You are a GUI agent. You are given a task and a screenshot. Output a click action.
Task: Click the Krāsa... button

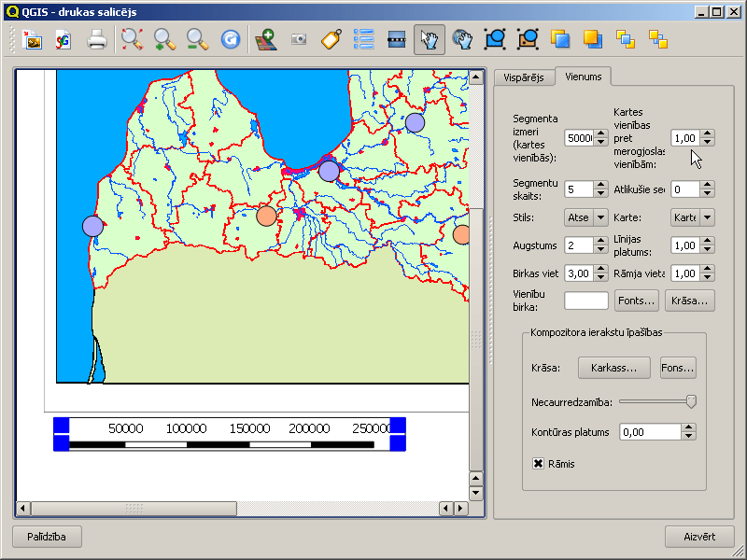pos(689,301)
